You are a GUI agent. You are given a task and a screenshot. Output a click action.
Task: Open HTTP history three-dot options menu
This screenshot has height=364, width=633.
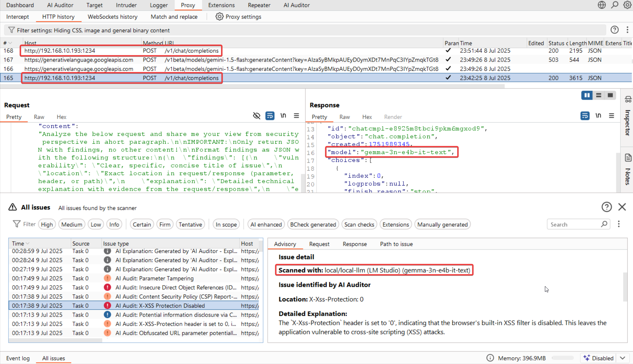pyautogui.click(x=627, y=30)
